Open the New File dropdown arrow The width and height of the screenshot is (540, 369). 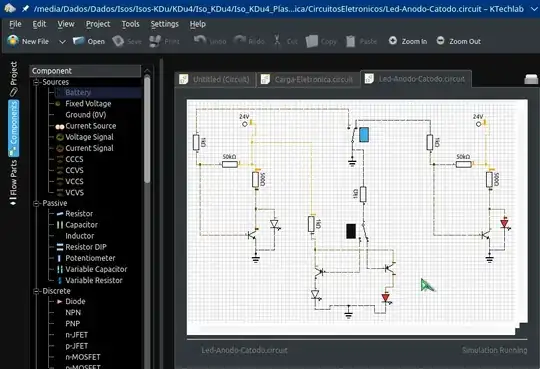[62, 42]
